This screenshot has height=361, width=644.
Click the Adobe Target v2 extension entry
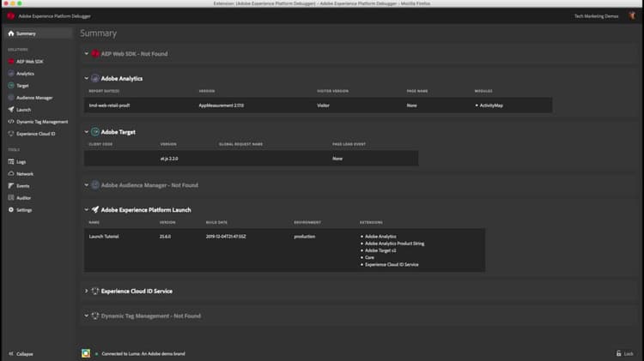(x=380, y=250)
